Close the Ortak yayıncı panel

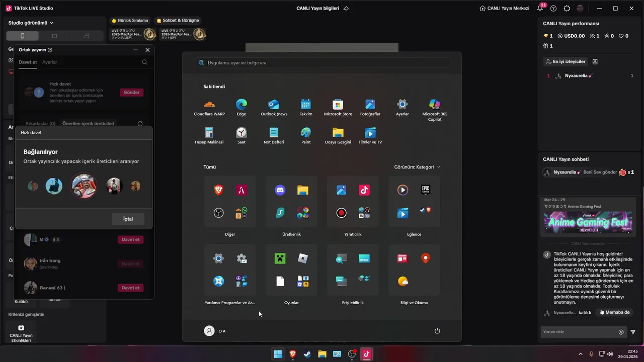click(x=147, y=50)
